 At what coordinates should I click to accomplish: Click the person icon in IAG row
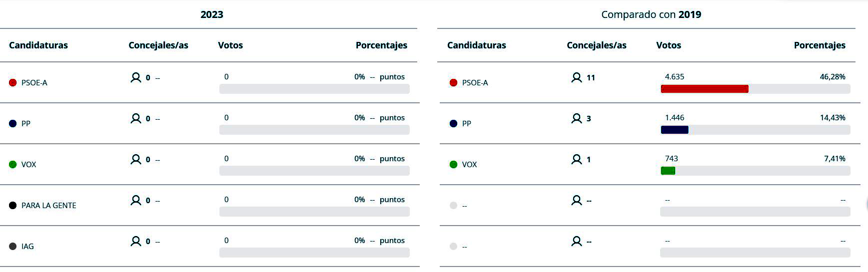pyautogui.click(x=135, y=241)
